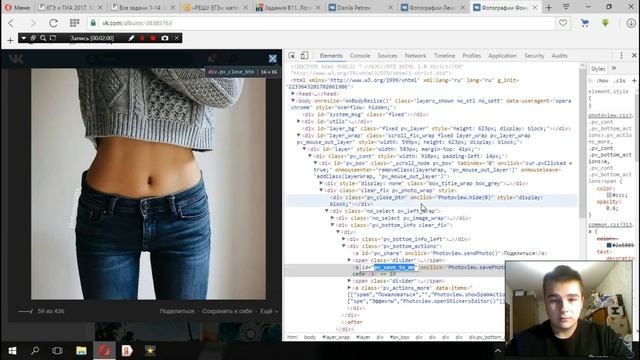
Task: Go forward in browser history
Action: pos(32,23)
